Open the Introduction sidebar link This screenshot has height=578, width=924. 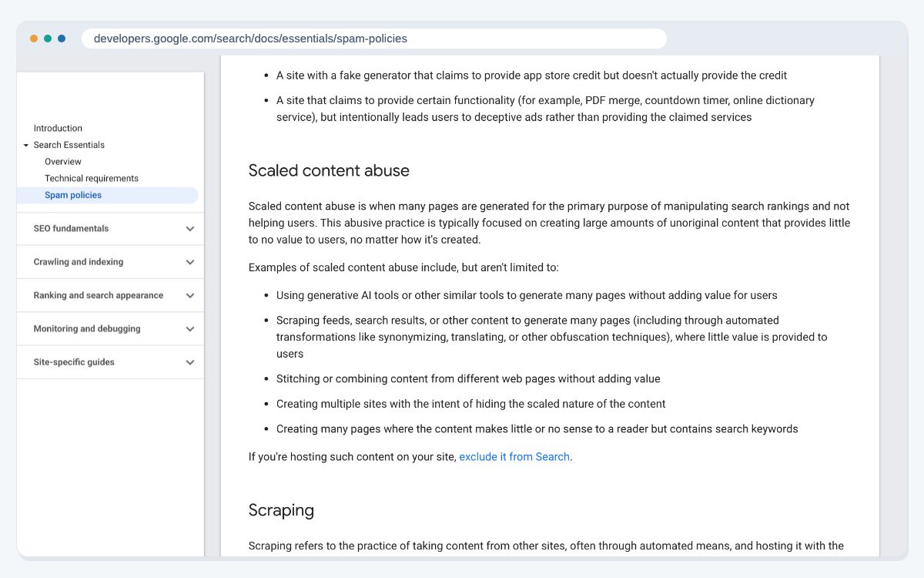[58, 128]
